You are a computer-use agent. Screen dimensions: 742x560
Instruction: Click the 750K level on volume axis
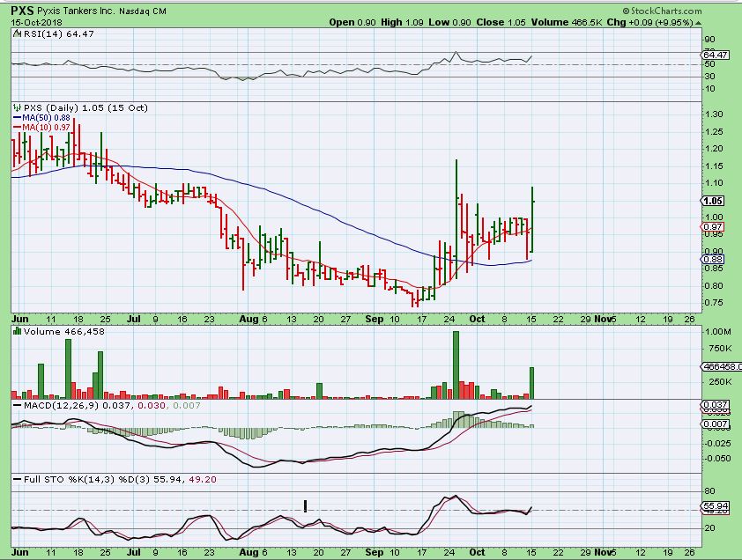click(720, 349)
